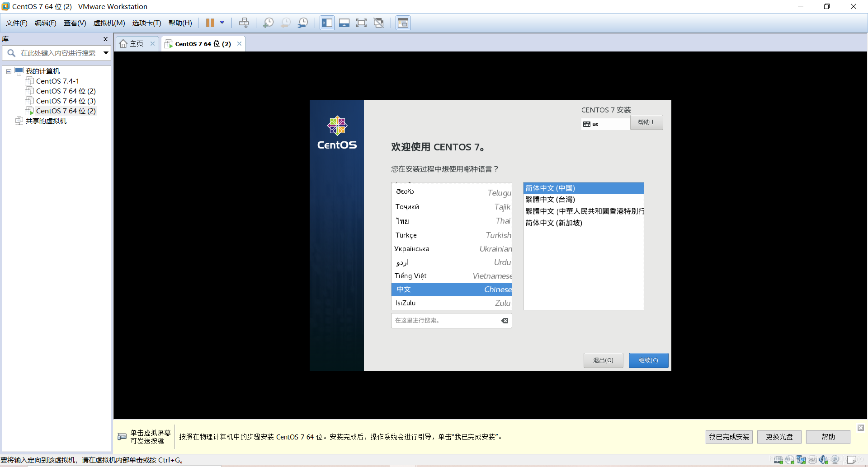Viewport: 868px width, 467px height.
Task: Choose 简体中文 (中国) locale
Action: [583, 188]
